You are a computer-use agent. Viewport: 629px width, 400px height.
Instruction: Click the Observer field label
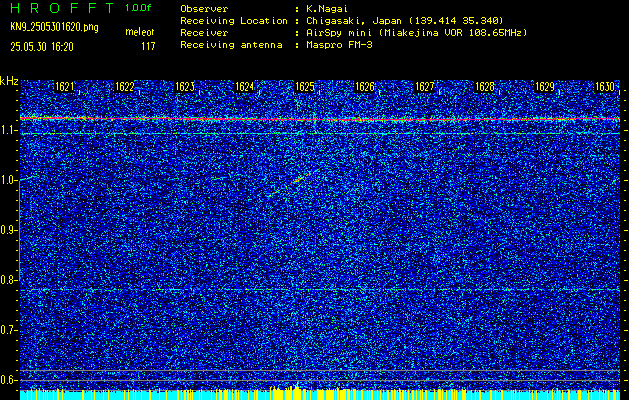pos(204,9)
